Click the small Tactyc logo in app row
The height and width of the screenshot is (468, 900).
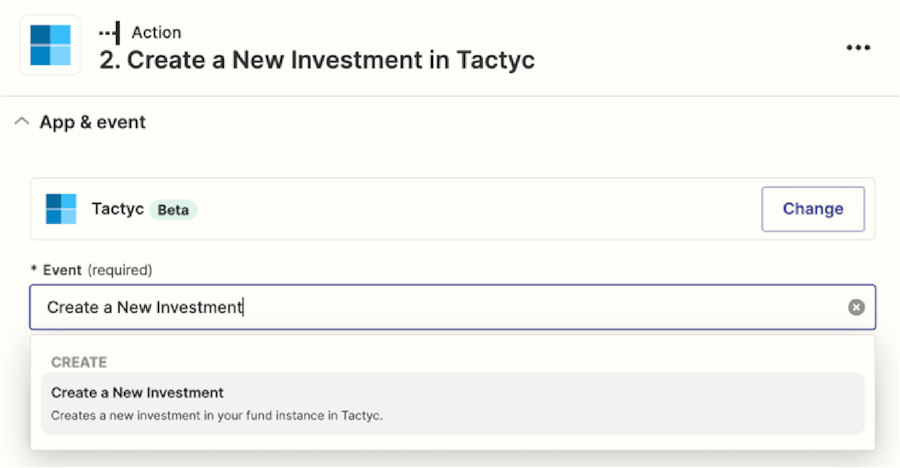pos(61,209)
